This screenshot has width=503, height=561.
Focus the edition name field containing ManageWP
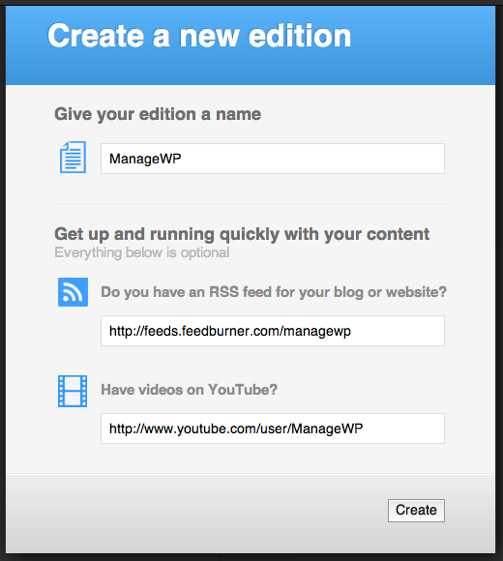click(273, 158)
